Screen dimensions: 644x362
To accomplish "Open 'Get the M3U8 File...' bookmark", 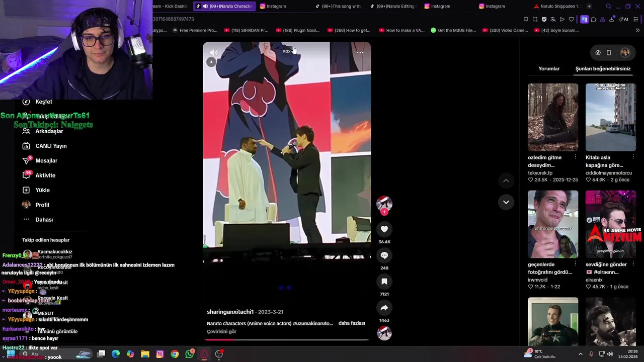I will pyautogui.click(x=453, y=30).
